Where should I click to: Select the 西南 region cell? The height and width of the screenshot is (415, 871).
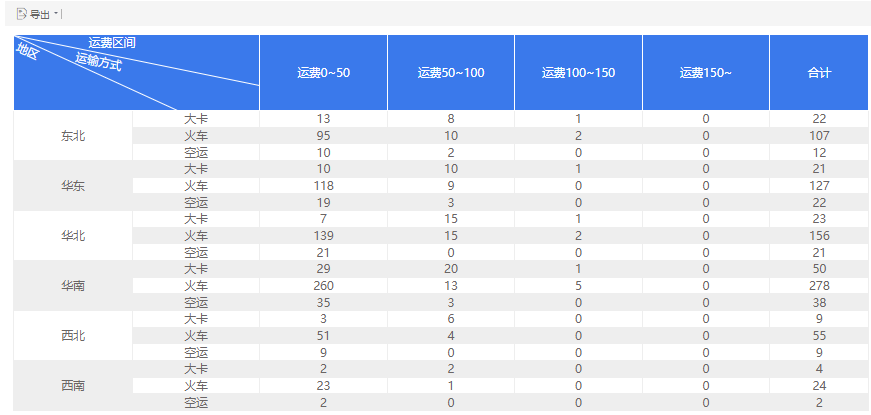coord(73,386)
